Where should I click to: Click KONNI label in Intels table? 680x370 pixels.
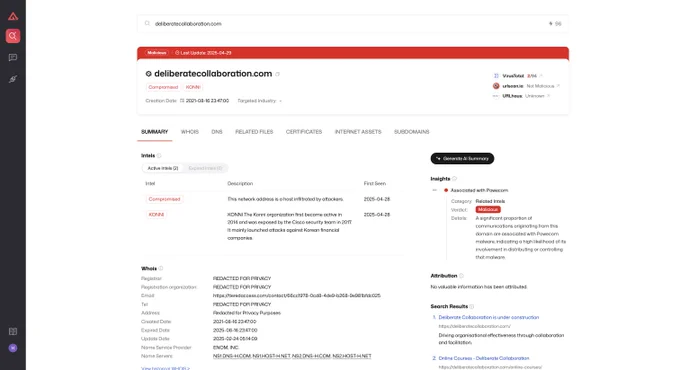[157, 215]
